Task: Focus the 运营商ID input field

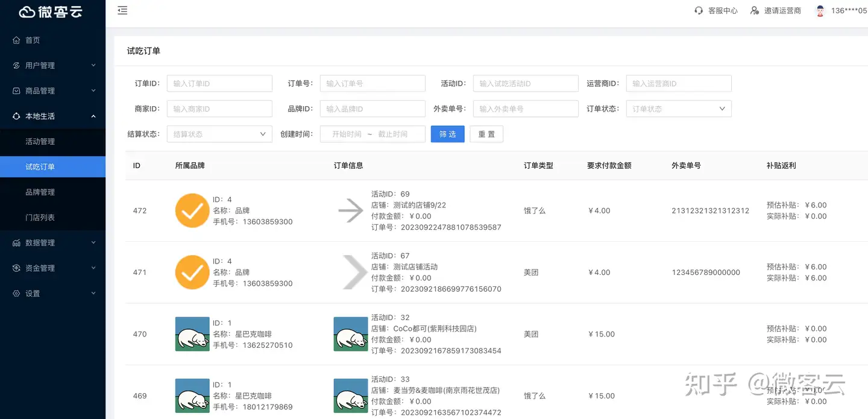Action: click(679, 83)
